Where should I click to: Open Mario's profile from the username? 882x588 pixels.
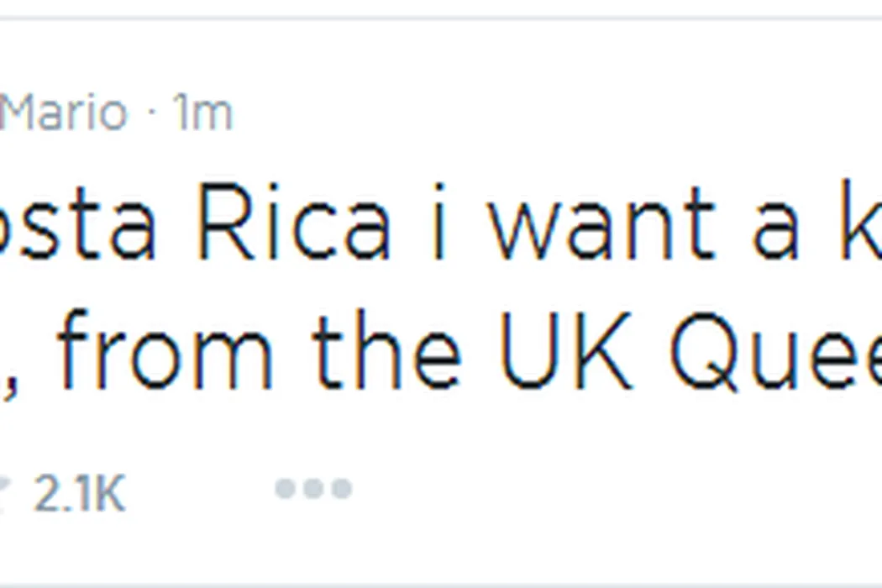(63, 113)
